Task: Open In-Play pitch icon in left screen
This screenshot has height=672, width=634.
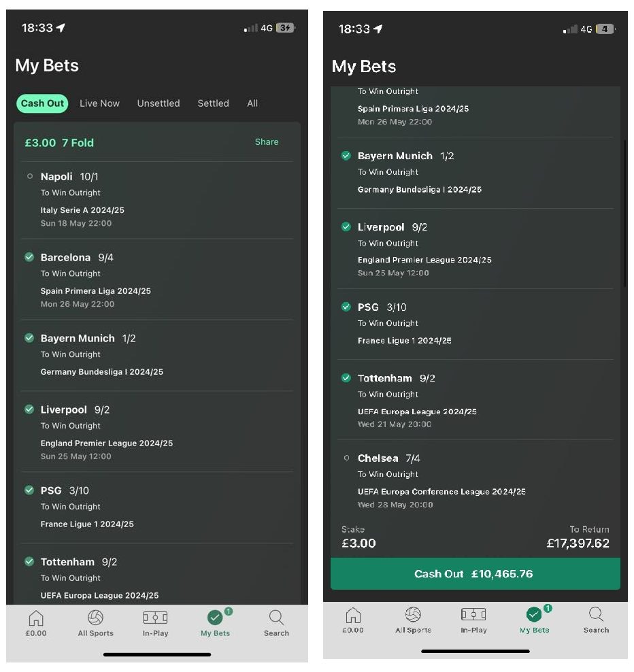Action: click(155, 618)
